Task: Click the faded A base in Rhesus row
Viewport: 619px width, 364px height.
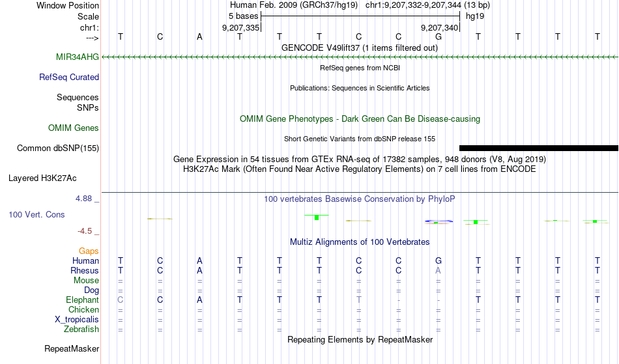Action: [x=439, y=270]
